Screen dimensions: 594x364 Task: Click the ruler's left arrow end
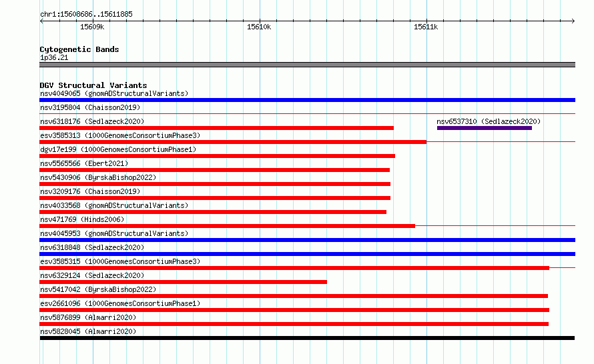click(x=41, y=21)
